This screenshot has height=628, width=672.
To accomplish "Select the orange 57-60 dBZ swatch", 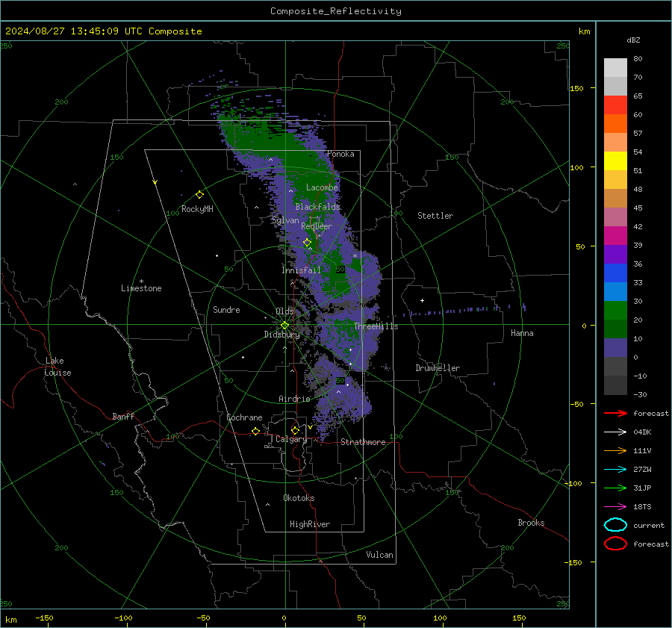I will point(615,124).
